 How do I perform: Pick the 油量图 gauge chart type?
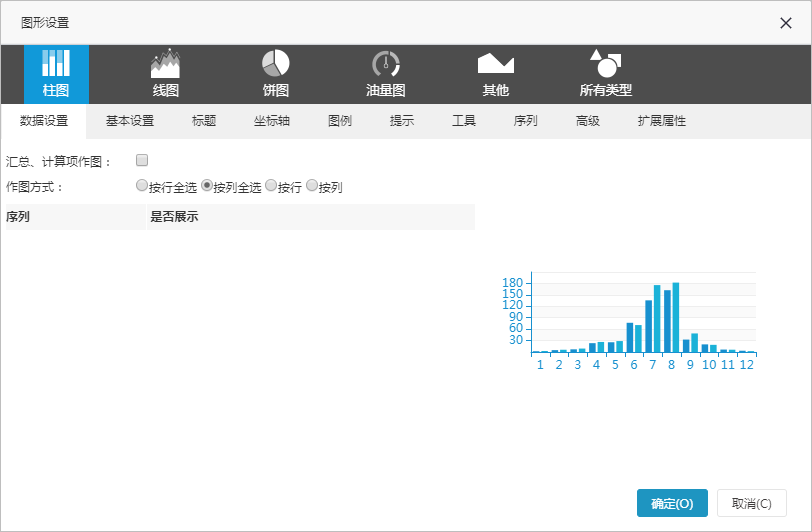pos(385,74)
